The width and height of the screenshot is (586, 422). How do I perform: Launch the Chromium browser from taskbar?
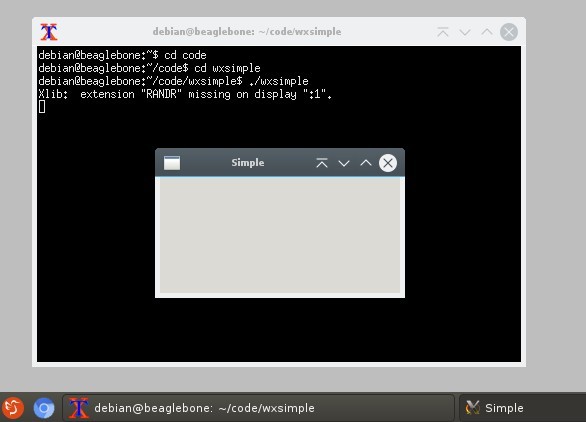point(44,408)
